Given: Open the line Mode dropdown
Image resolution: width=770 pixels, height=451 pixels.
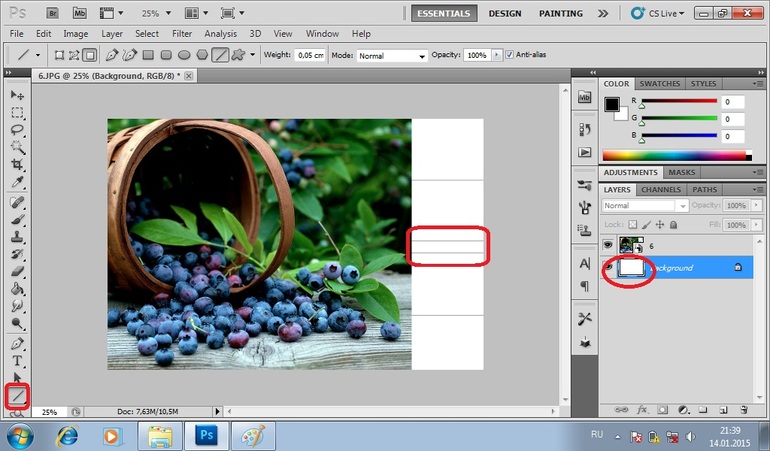Looking at the screenshot, I should click(x=392, y=56).
